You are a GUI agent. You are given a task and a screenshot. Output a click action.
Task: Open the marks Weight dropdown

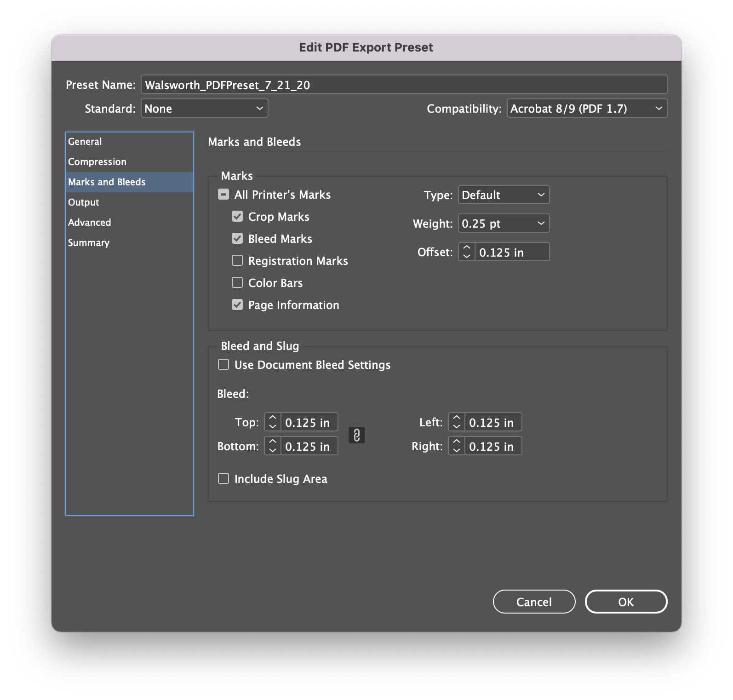coord(504,224)
